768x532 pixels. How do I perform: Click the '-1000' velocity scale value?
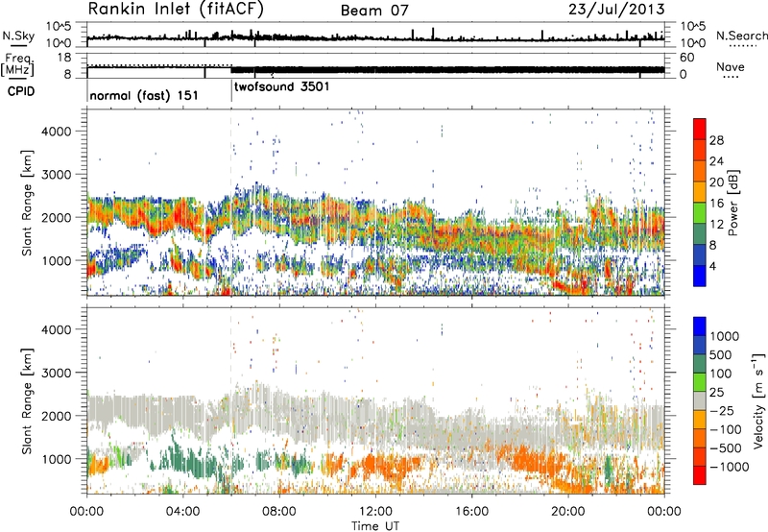click(729, 467)
